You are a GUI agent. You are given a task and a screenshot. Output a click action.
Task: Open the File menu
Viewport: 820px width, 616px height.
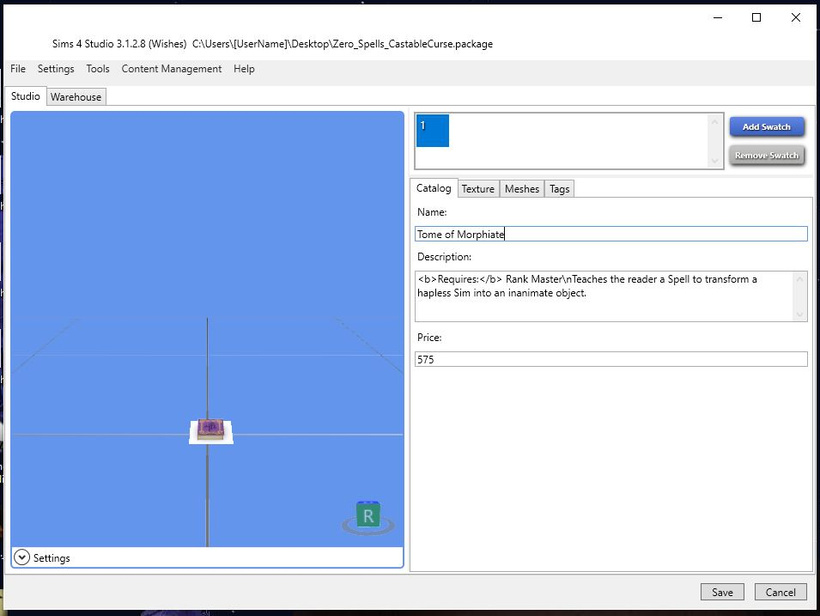(x=18, y=69)
